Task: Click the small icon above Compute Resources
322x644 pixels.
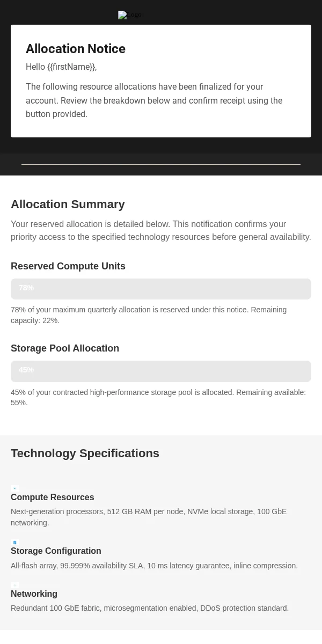Action: pos(14,488)
